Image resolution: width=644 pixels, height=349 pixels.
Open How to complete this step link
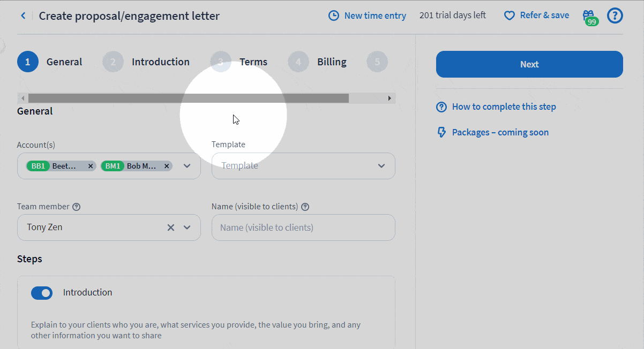click(504, 107)
